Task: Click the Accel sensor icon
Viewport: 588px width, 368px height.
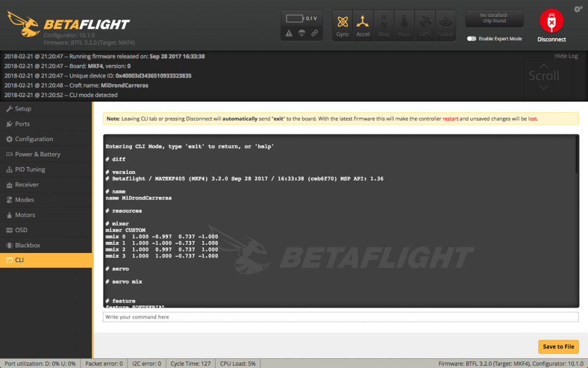Action: tap(363, 25)
